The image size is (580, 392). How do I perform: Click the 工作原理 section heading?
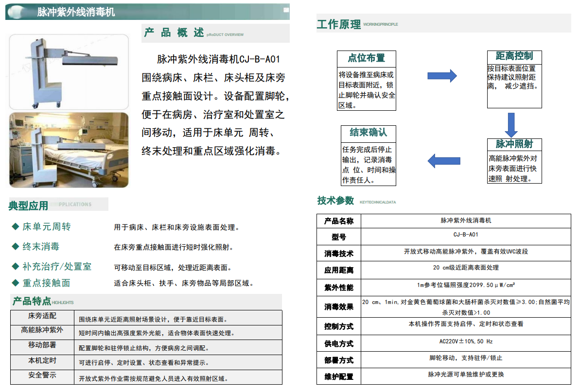(338, 24)
